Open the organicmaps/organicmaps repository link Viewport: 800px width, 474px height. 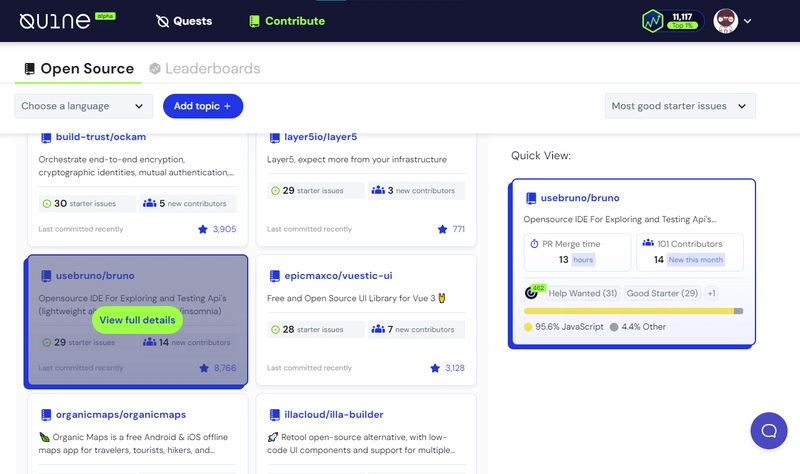121,414
